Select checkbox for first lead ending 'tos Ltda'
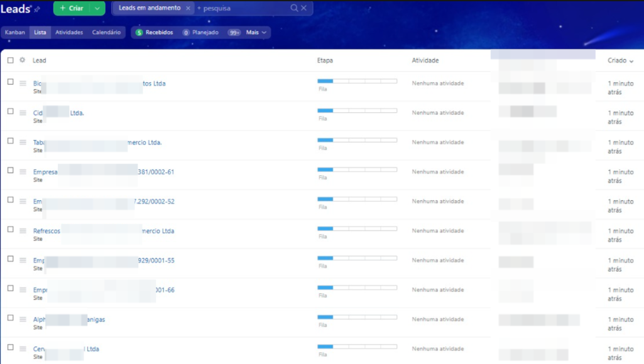The image size is (644, 364). pyautogui.click(x=10, y=82)
